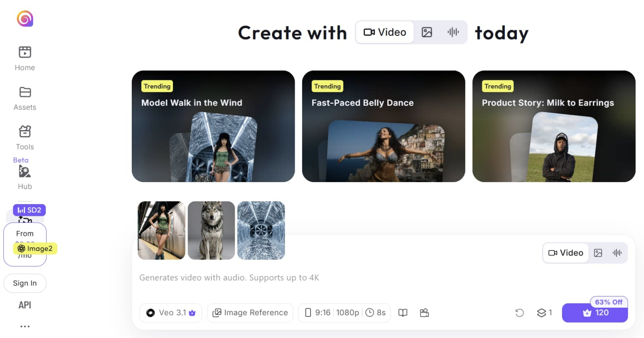Image resolution: width=644 pixels, height=338 pixels.
Task: Open Fast-Paced Belly Dance card
Action: 383,126
